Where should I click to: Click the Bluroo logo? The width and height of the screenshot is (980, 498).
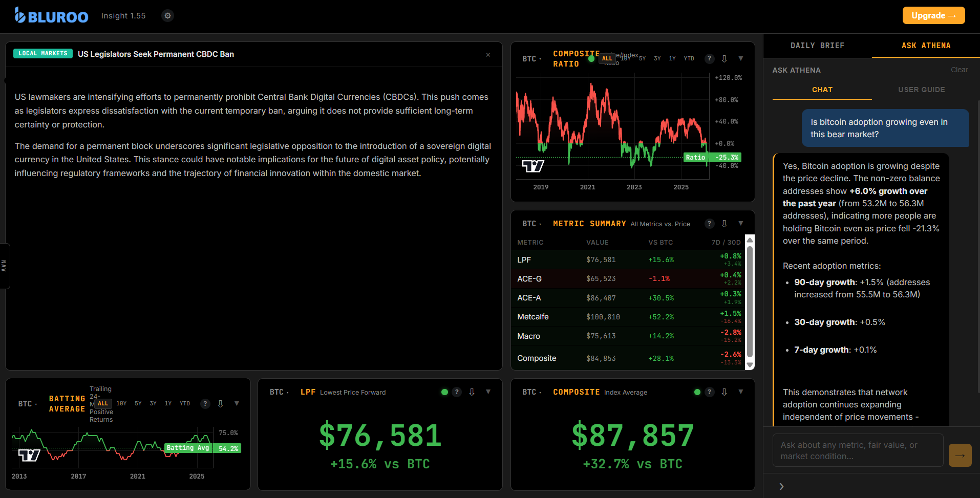(52, 16)
